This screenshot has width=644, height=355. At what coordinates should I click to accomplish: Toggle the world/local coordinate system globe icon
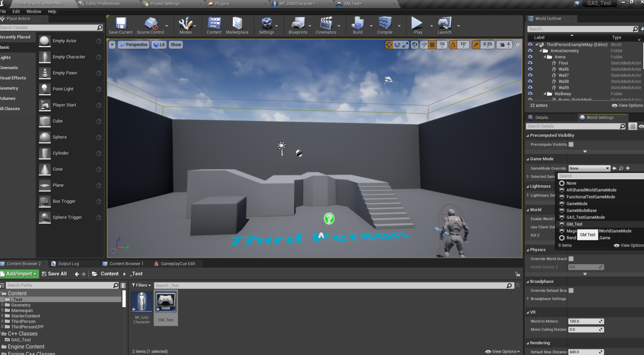pyautogui.click(x=415, y=45)
